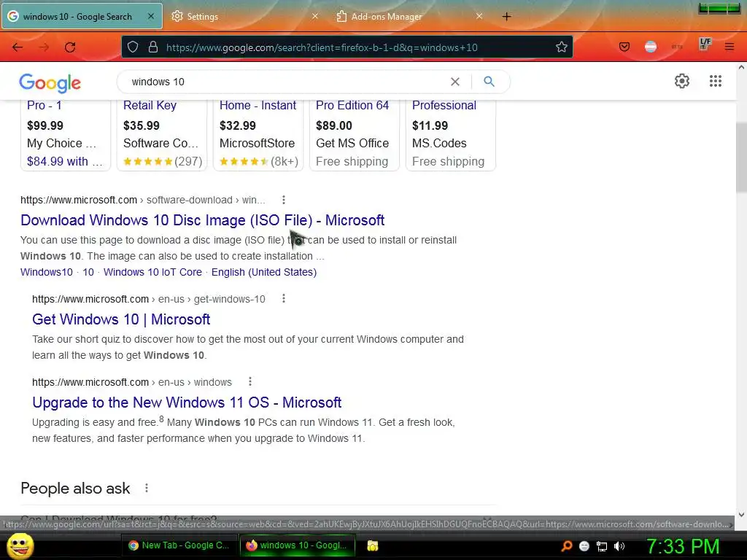The height and width of the screenshot is (560, 747).
Task: Click the microsoft.com en-us get-windows-10 breadcrumb
Action: [149, 299]
